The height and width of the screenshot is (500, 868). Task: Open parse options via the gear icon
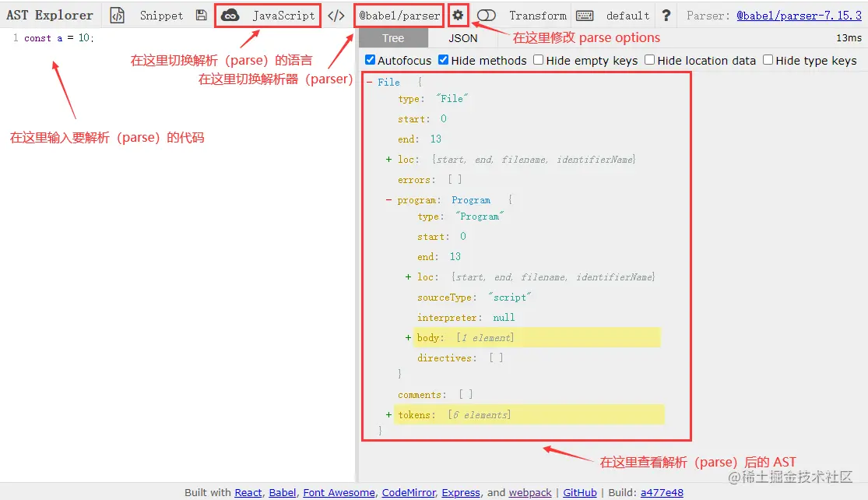[x=458, y=15]
